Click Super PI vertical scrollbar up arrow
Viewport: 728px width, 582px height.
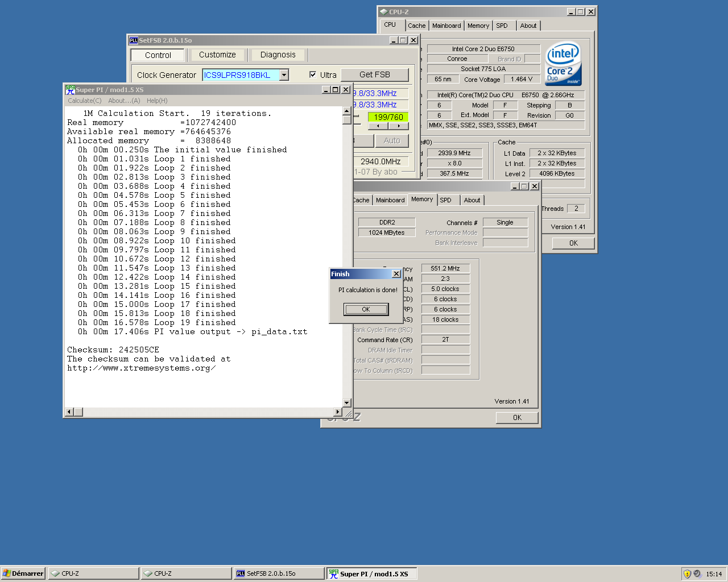347,111
